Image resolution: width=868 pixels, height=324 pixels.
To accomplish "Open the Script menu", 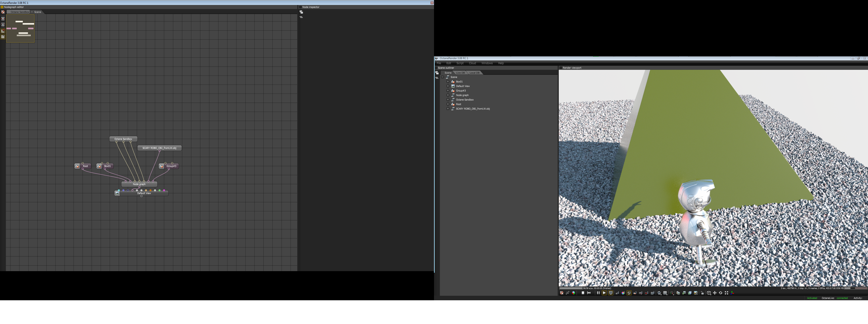I will [x=460, y=63].
